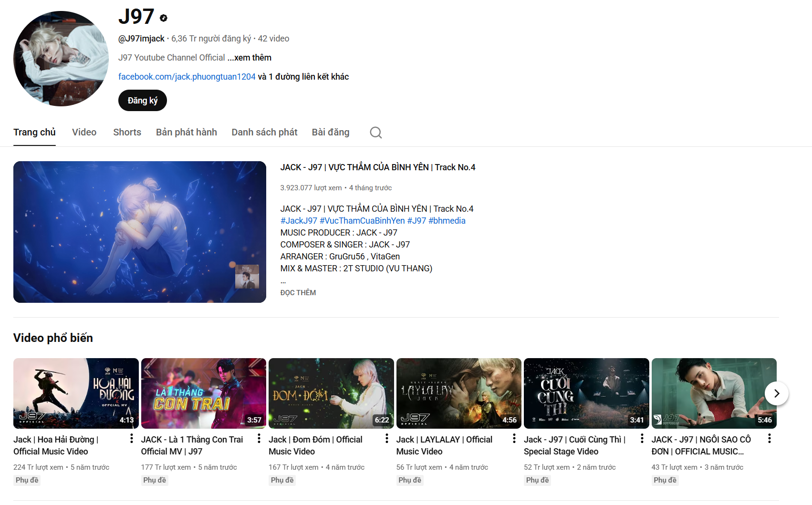Open options menu for LAYLALAY video
Viewport: 812px width, 505px height.
click(514, 438)
